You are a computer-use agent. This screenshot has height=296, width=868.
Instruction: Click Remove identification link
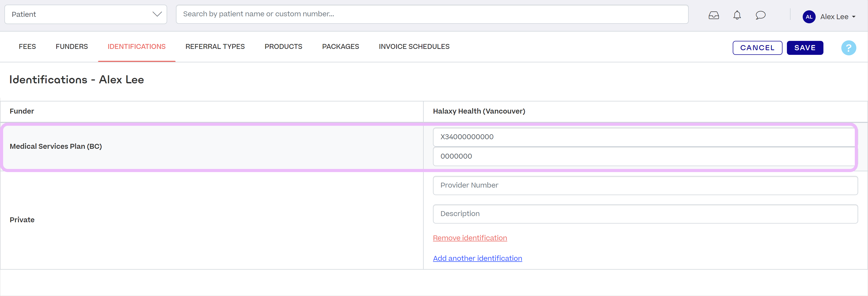click(x=470, y=238)
